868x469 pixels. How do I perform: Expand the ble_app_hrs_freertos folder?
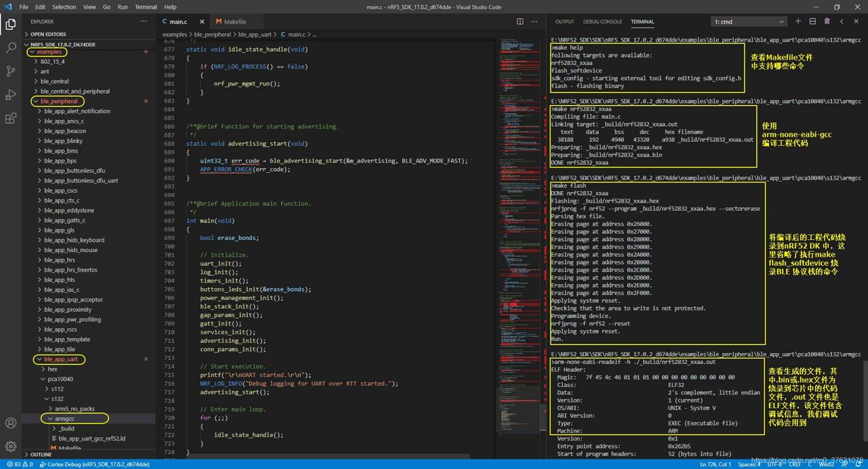click(x=89, y=270)
